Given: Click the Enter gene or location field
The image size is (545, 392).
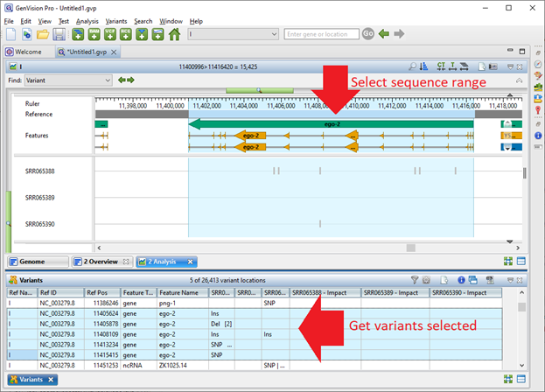Looking at the screenshot, I should click(x=322, y=34).
